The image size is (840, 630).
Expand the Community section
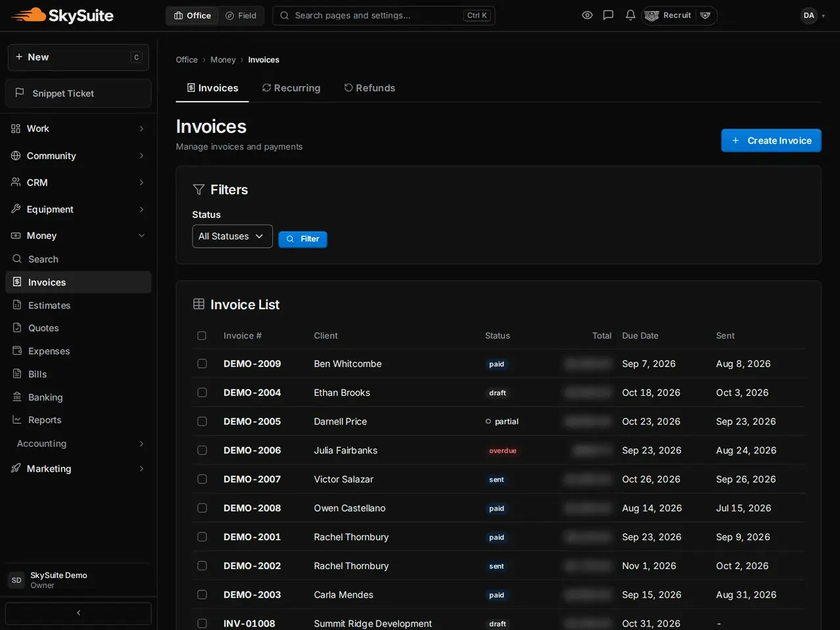78,156
